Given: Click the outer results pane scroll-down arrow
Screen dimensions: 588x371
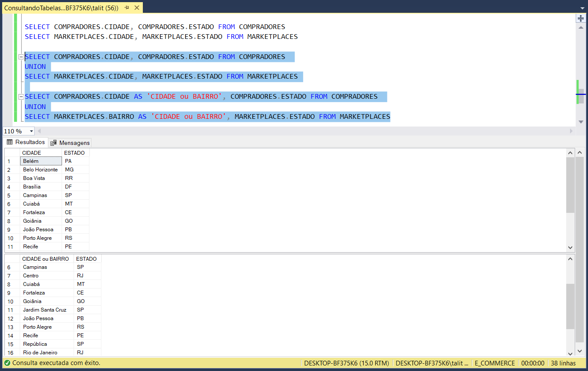Looking at the screenshot, I should pyautogui.click(x=580, y=351).
